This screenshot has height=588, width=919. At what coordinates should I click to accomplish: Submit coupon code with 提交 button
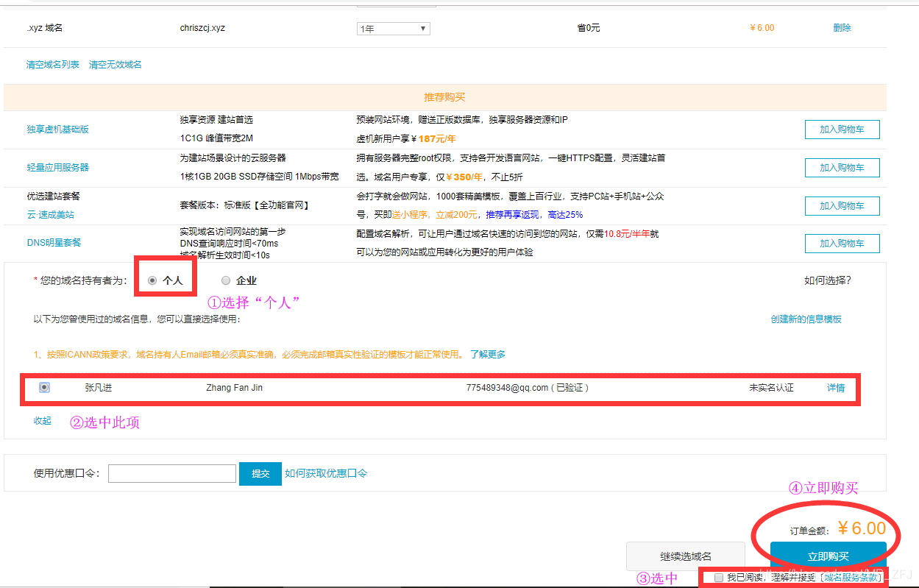pyautogui.click(x=260, y=473)
